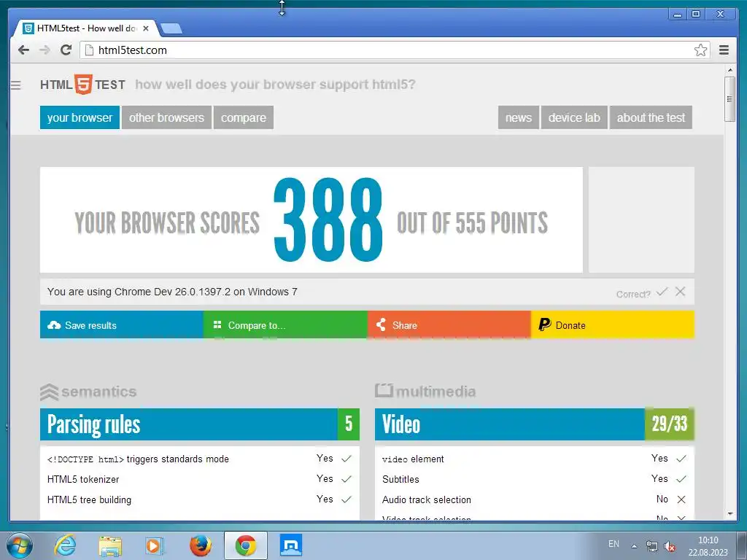The height and width of the screenshot is (560, 747).
Task: Click the page scrollbar thumb
Action: coord(729,98)
